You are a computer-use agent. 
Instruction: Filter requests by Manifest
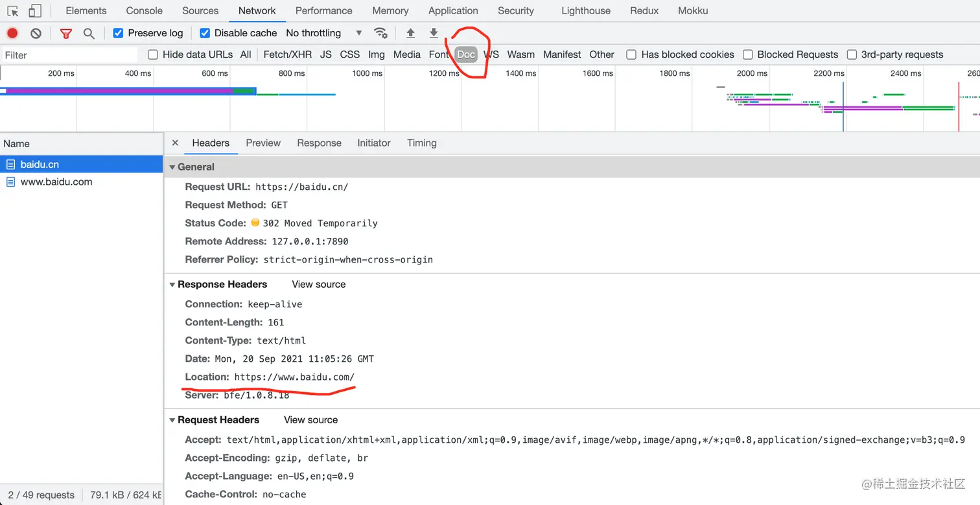[563, 54]
